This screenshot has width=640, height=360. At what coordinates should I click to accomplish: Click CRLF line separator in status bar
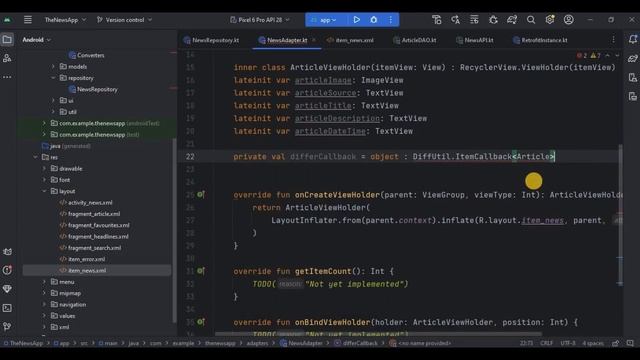[x=546, y=343]
